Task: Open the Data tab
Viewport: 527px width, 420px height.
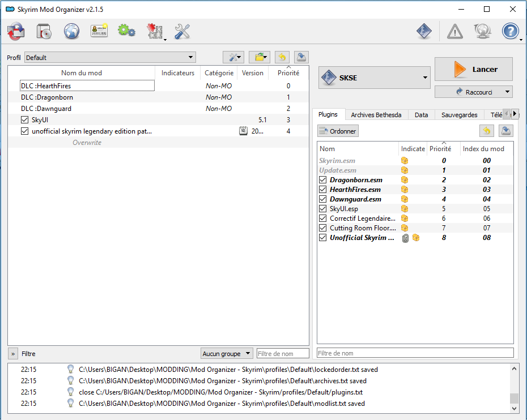Action: click(x=421, y=115)
